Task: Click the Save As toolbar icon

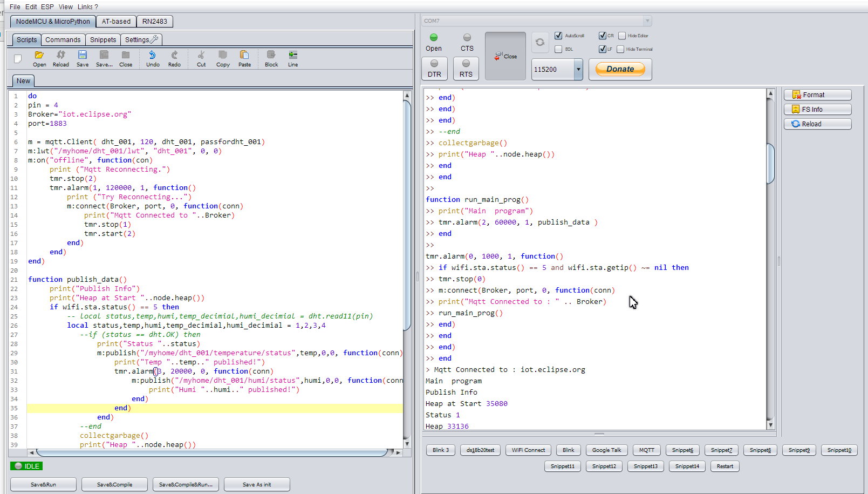Action: tap(104, 58)
